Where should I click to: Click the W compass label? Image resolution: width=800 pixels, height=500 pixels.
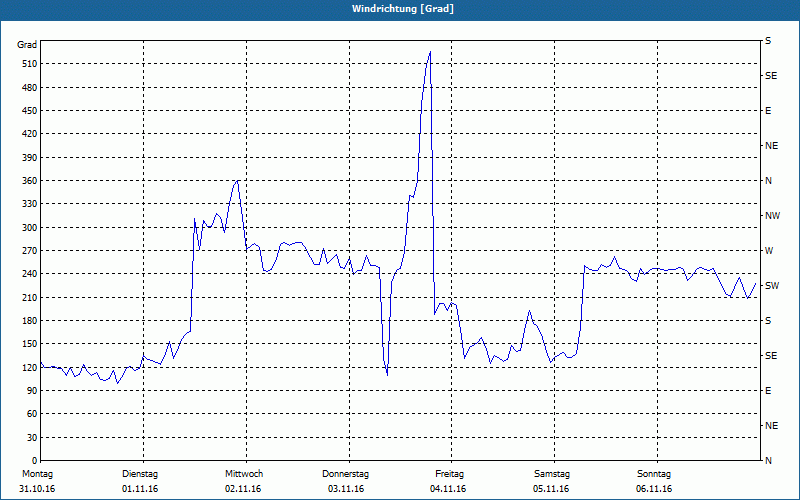pyautogui.click(x=769, y=251)
